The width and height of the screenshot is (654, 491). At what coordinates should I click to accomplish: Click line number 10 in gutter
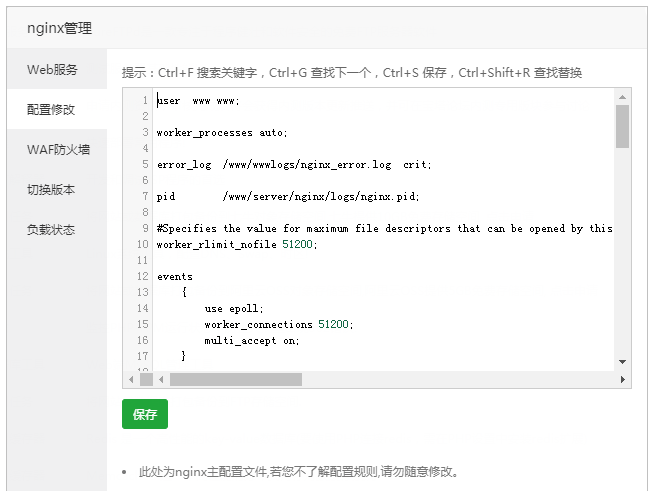143,244
